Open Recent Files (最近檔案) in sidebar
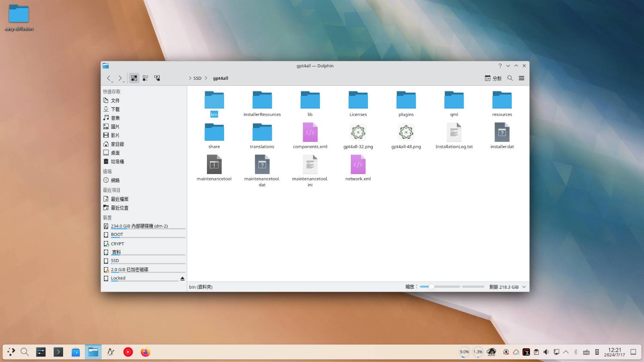 [x=144, y=199]
